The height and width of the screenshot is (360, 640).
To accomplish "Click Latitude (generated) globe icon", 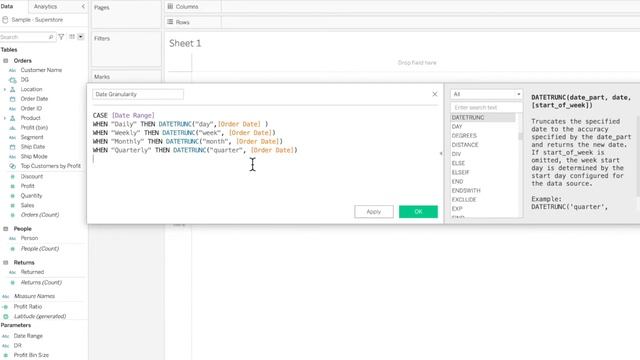I will pos(5,316).
